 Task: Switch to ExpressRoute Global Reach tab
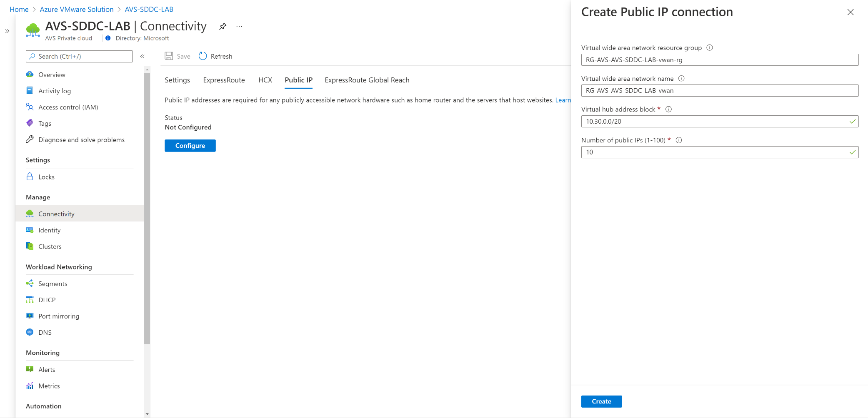[x=367, y=80]
